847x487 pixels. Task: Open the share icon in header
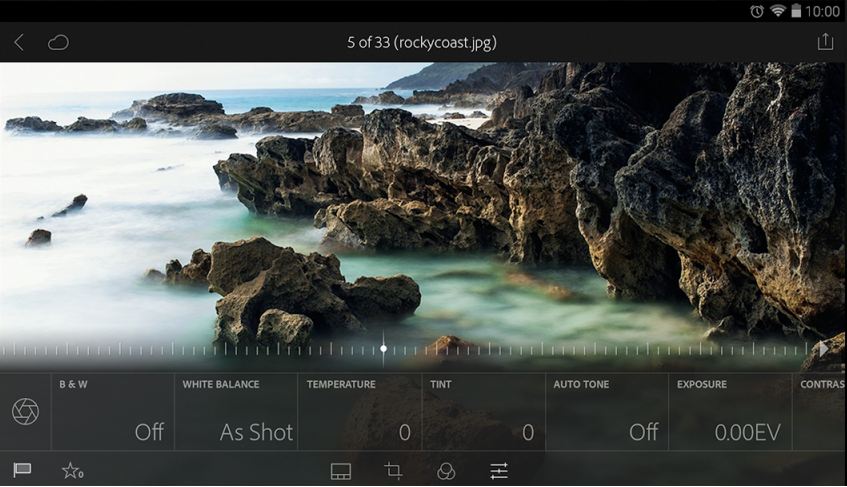(824, 42)
